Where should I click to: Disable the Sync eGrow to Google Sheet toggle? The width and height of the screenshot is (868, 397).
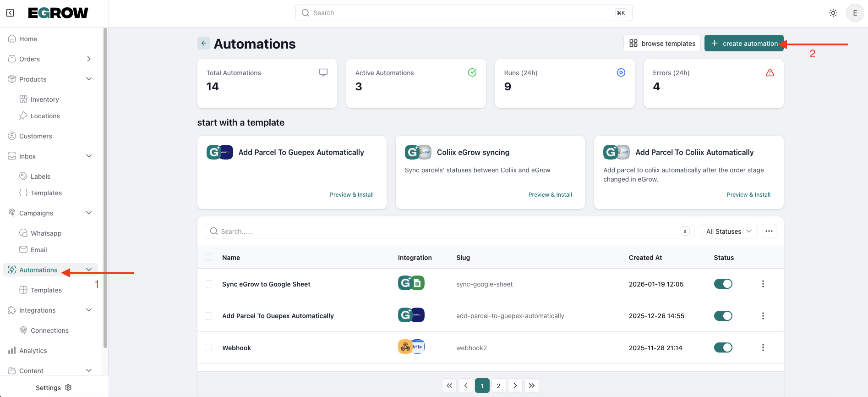click(723, 284)
